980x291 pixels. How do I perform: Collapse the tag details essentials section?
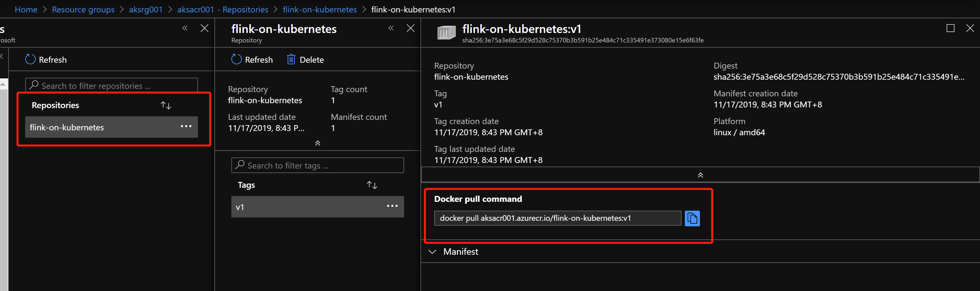(700, 175)
